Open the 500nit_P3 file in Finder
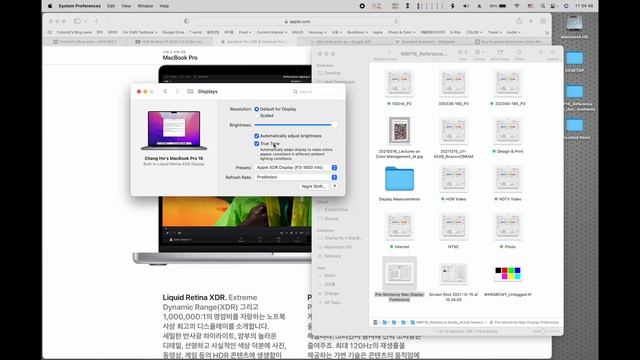The height and width of the screenshot is (360, 640). 399,83
